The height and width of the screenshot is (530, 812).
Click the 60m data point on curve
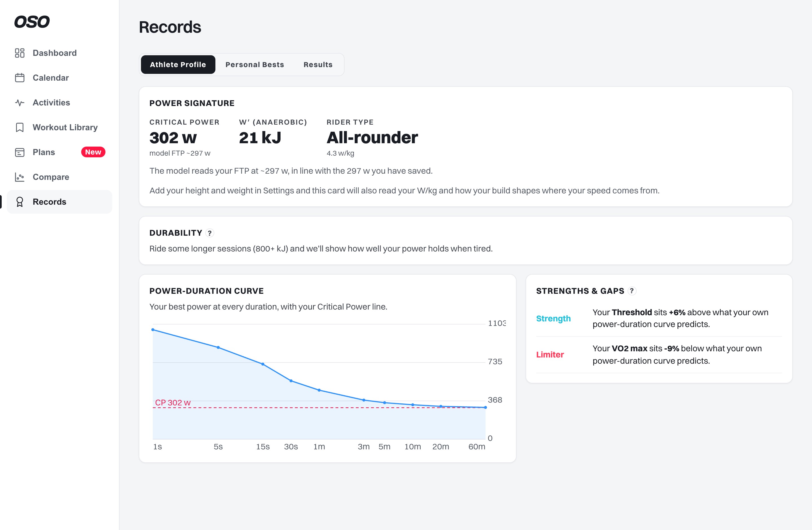pyautogui.click(x=486, y=408)
